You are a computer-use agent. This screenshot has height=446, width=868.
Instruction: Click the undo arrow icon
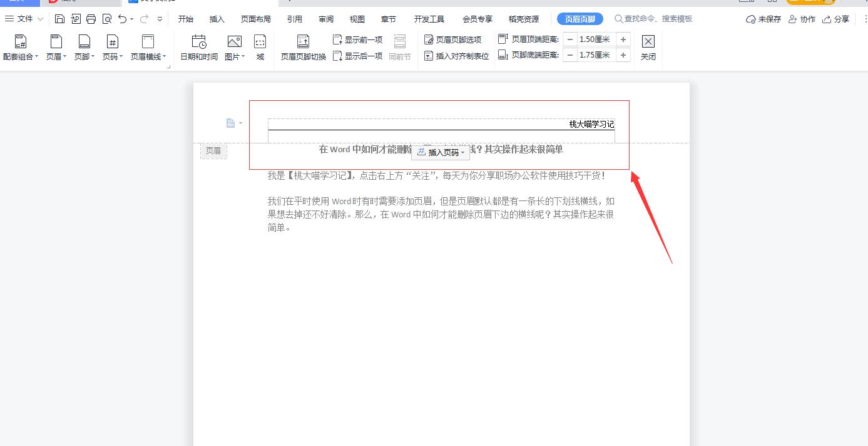pos(121,19)
